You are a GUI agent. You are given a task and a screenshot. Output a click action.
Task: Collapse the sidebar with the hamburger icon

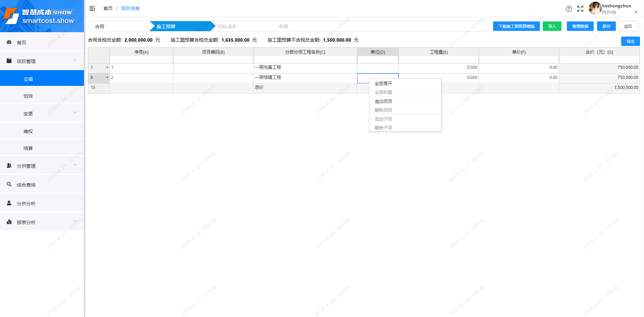92,8
